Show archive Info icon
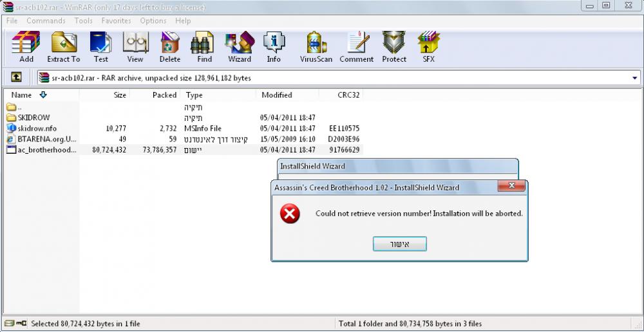 274,47
